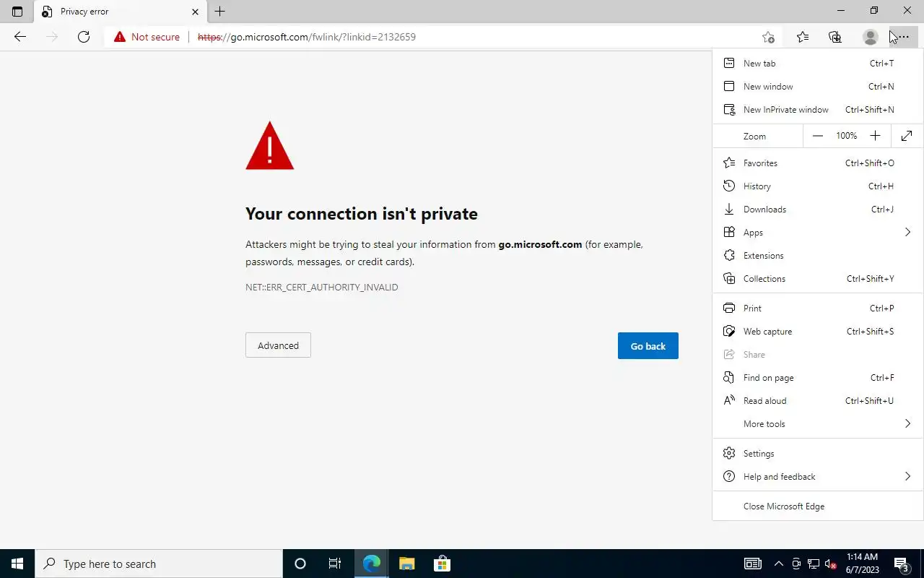
Task: Open Extensions menu entry
Action: (x=818, y=256)
